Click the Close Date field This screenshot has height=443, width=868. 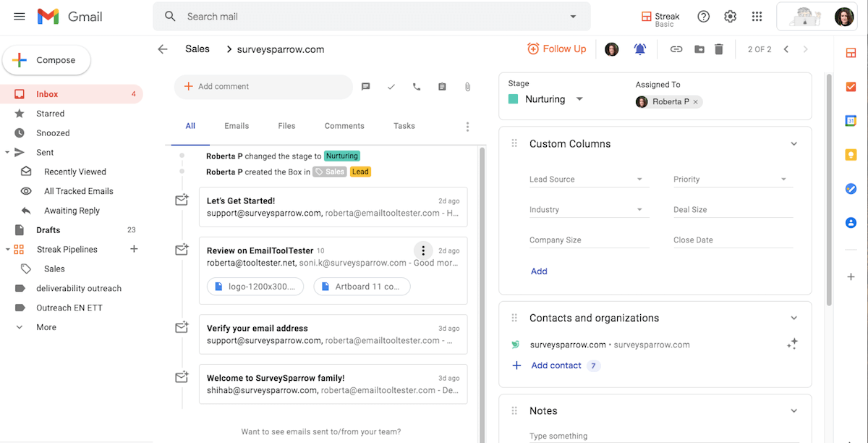click(733, 240)
